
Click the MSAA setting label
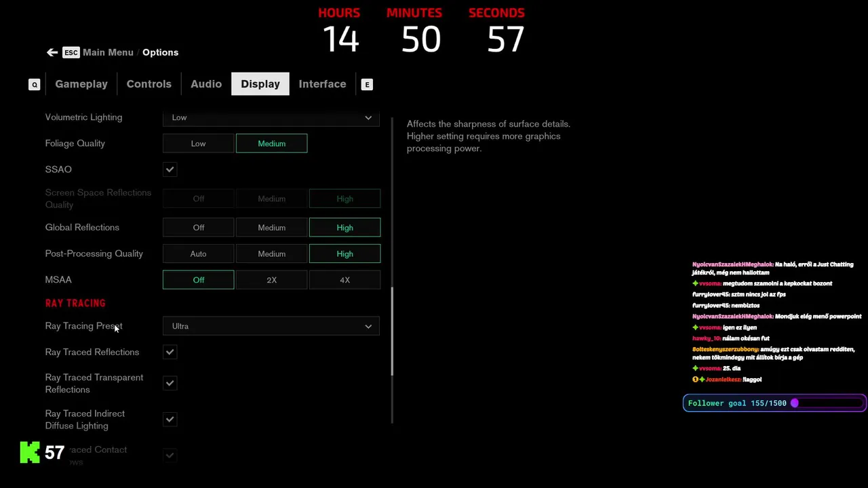pos(58,280)
